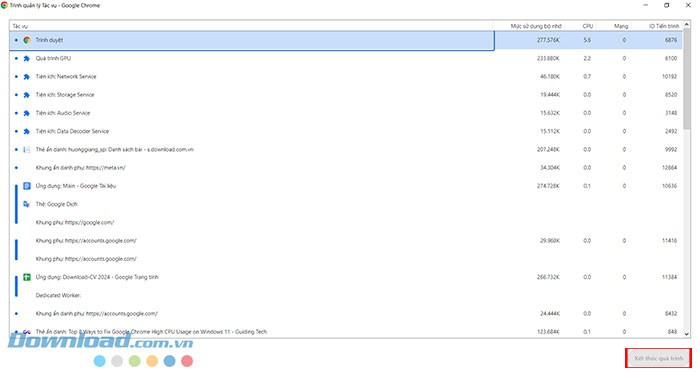Maximize the Trình quản lý Tác vụ window

coord(667,5)
